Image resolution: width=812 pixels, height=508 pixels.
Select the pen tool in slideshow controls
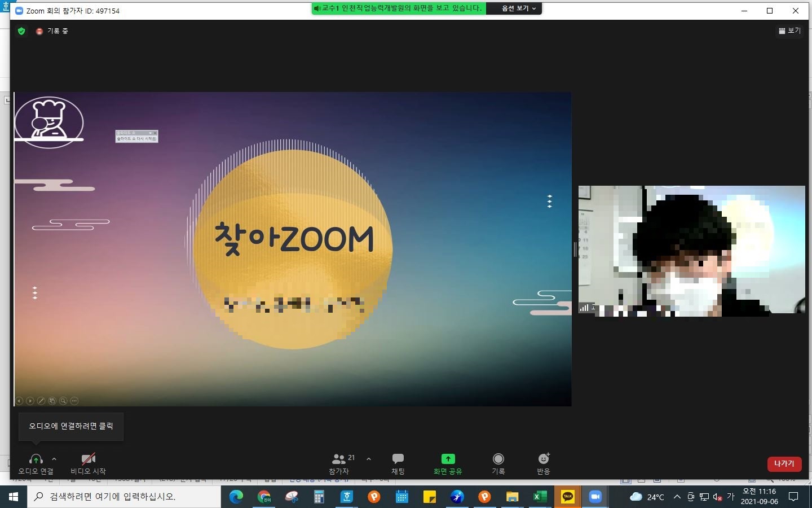[x=41, y=401]
